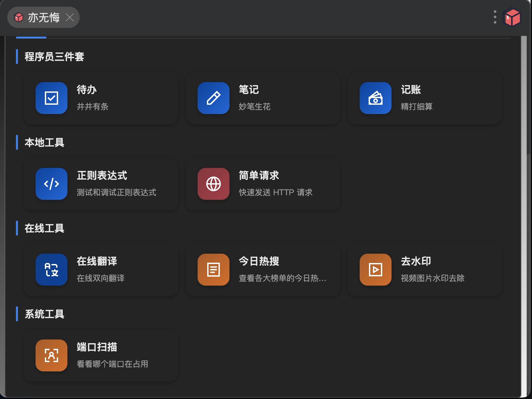Select the 亦无悔 tab label
The height and width of the screenshot is (399, 532).
point(44,17)
